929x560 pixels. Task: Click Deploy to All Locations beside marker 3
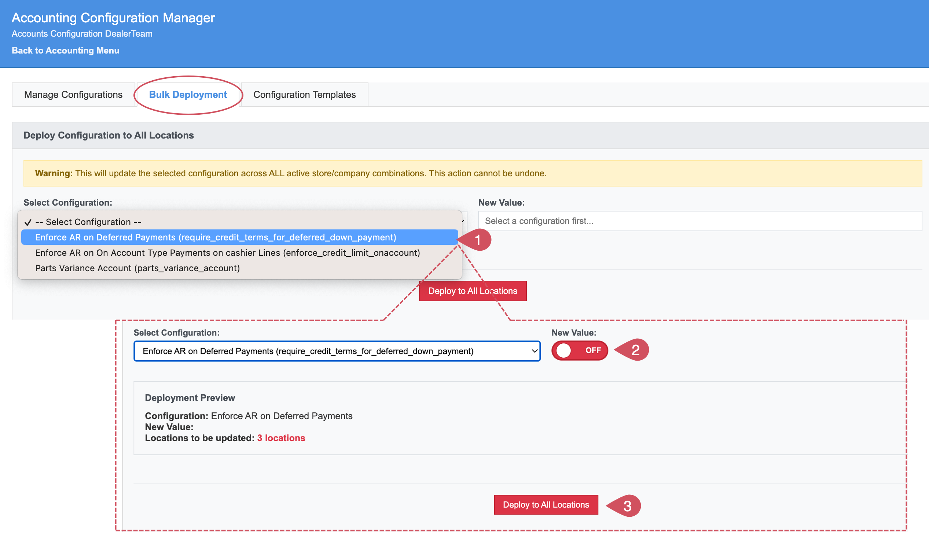tap(546, 505)
